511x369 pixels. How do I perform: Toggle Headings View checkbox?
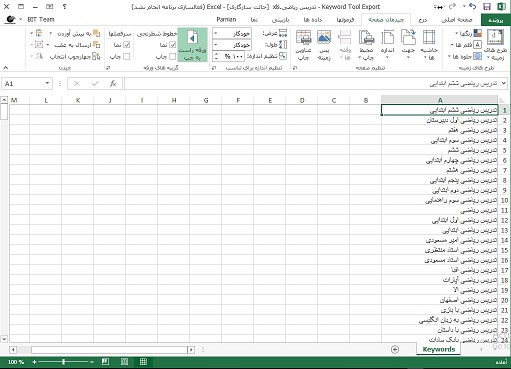[x=126, y=45]
